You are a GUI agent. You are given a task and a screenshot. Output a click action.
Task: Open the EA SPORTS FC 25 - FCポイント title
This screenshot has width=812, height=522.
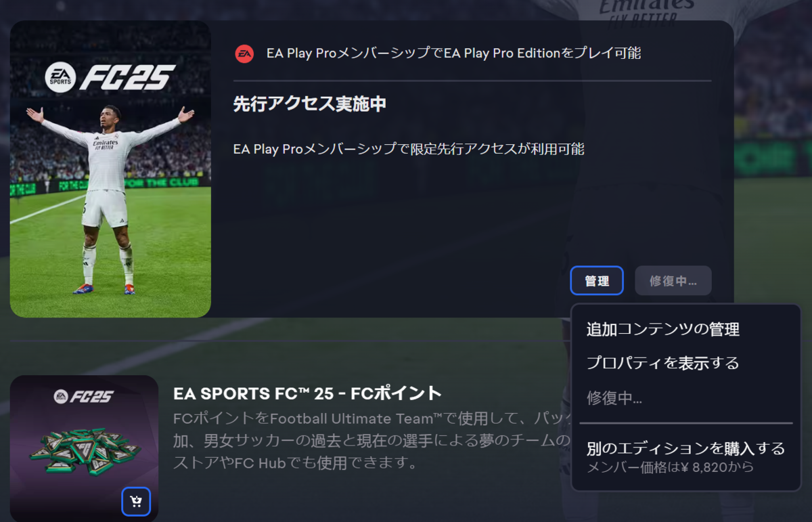point(307,393)
